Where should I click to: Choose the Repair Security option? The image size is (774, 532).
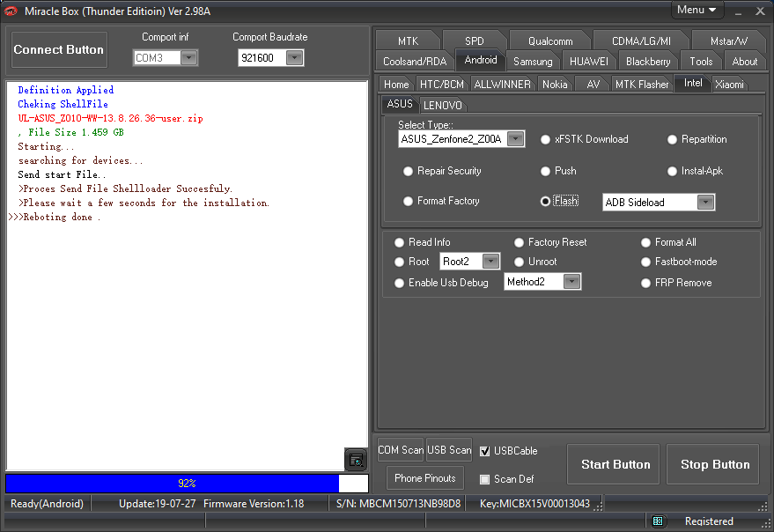click(x=408, y=172)
